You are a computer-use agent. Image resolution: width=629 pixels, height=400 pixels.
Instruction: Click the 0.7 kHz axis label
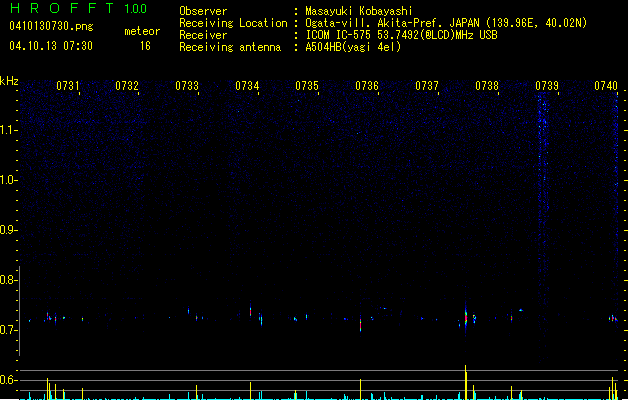[8, 330]
